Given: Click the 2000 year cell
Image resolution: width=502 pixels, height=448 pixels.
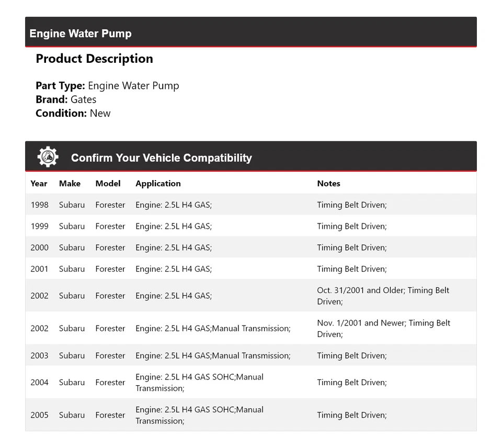Looking at the screenshot, I should 39,248.
